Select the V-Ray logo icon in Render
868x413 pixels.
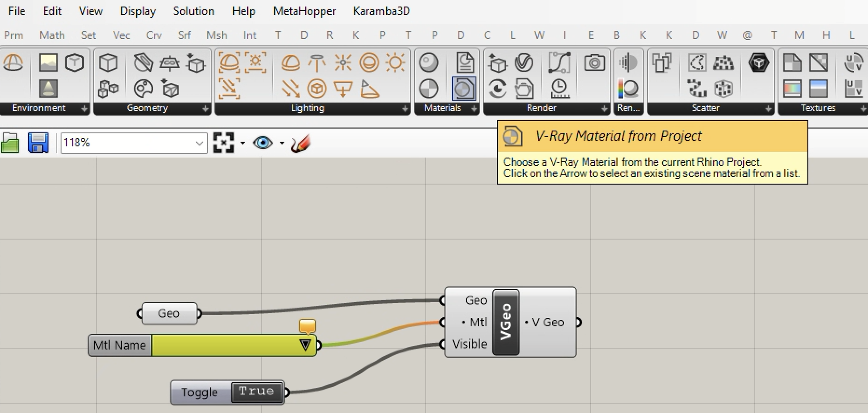[x=524, y=62]
